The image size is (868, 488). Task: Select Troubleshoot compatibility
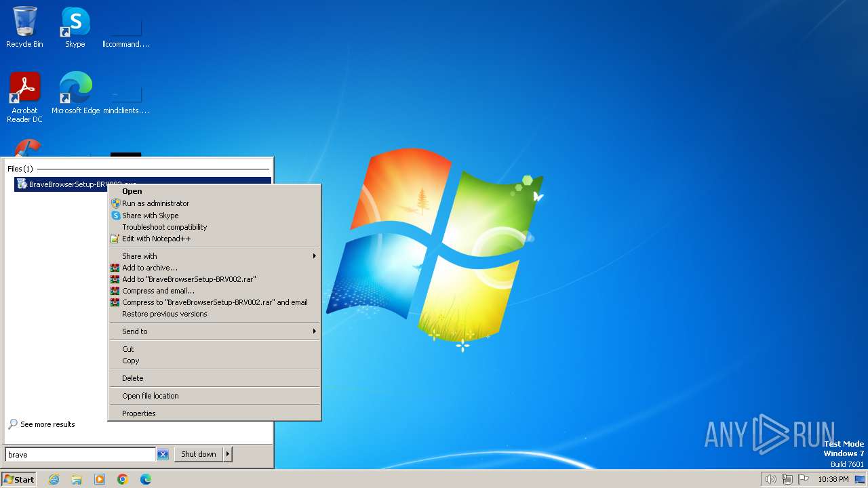[214, 227]
